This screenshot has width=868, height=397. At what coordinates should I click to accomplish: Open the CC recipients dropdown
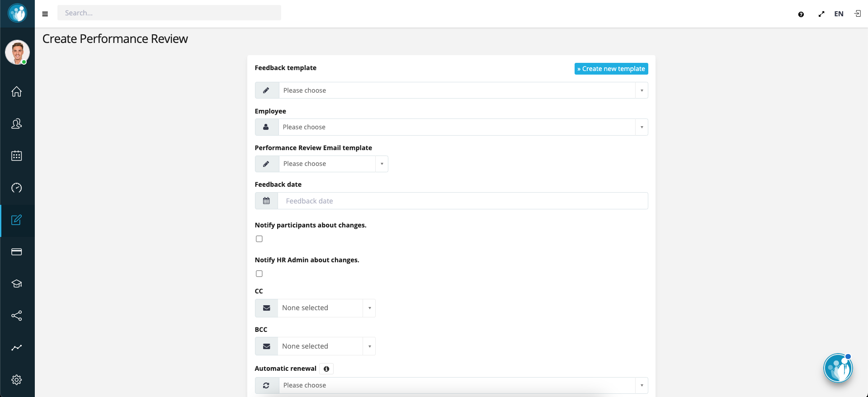[x=325, y=308]
